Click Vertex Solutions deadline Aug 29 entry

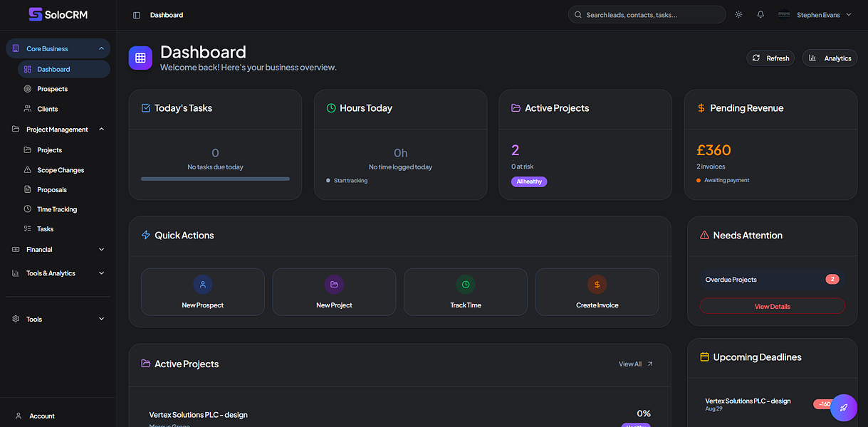[748, 404]
